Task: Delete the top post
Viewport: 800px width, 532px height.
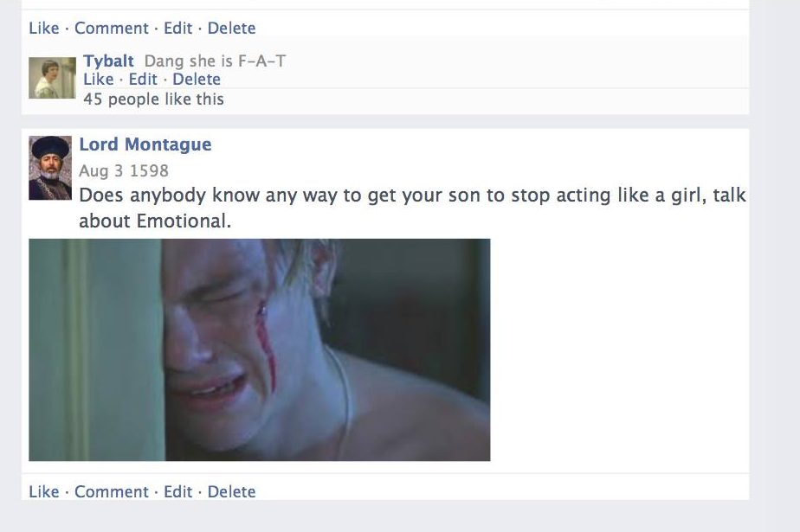Action: click(232, 28)
